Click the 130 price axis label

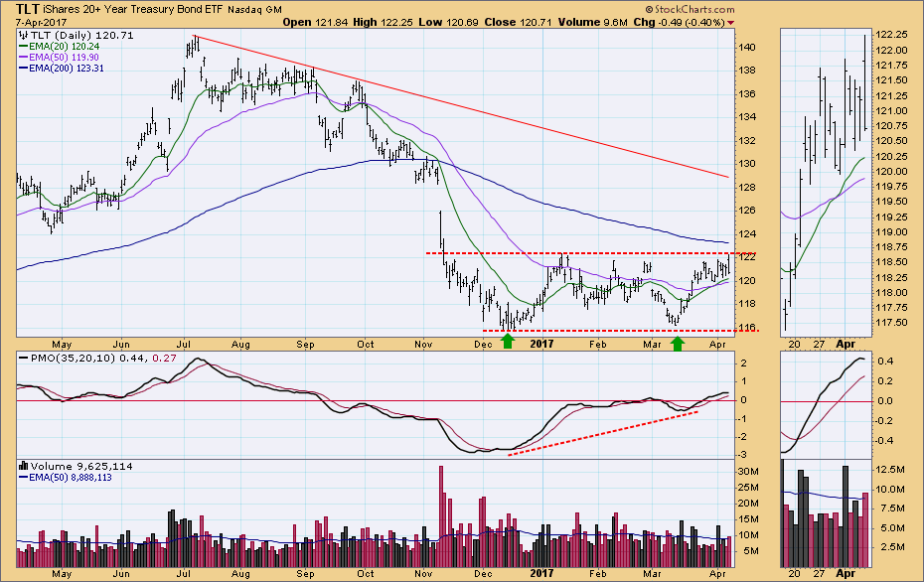pyautogui.click(x=747, y=164)
